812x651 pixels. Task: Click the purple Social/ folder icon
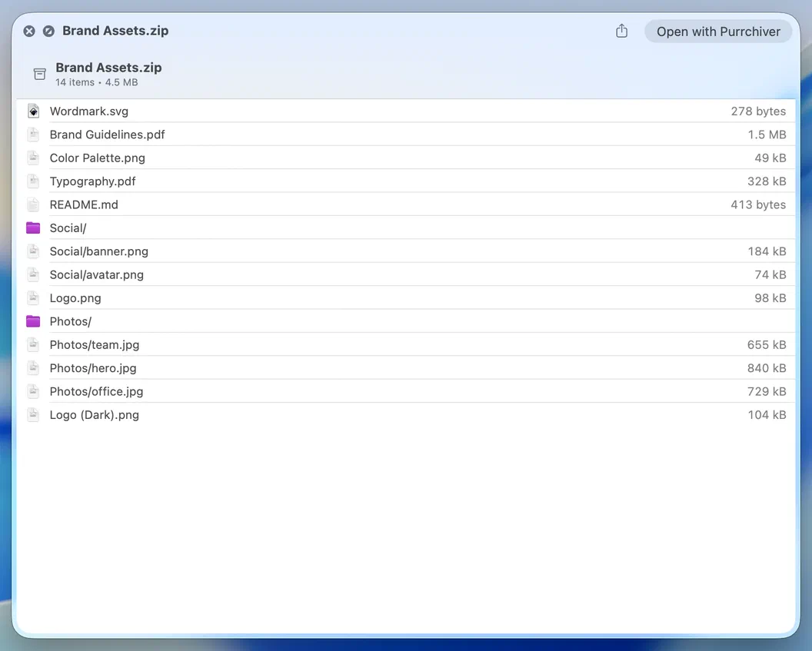click(x=33, y=228)
